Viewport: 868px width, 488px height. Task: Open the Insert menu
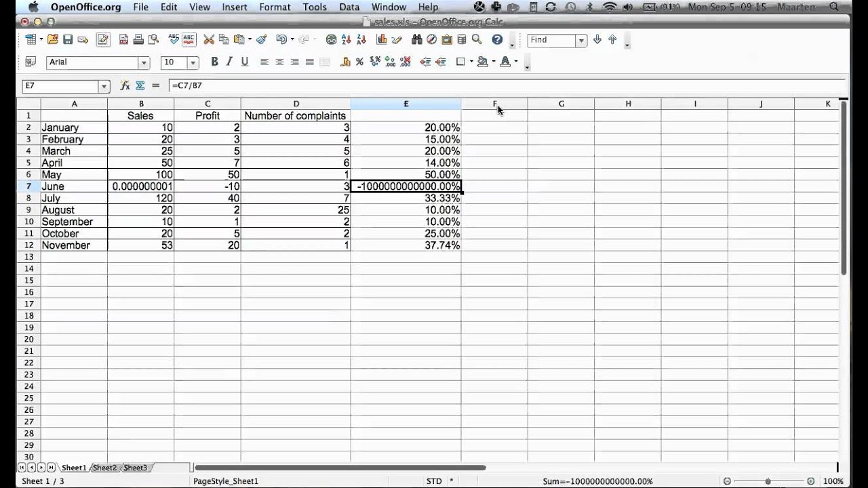pyautogui.click(x=235, y=7)
